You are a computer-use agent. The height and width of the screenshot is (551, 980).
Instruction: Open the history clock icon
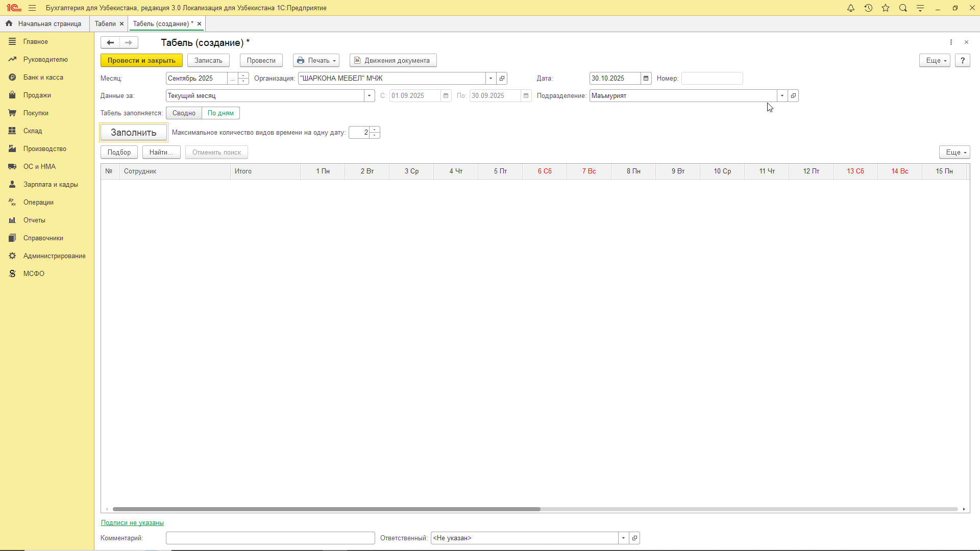868,8
